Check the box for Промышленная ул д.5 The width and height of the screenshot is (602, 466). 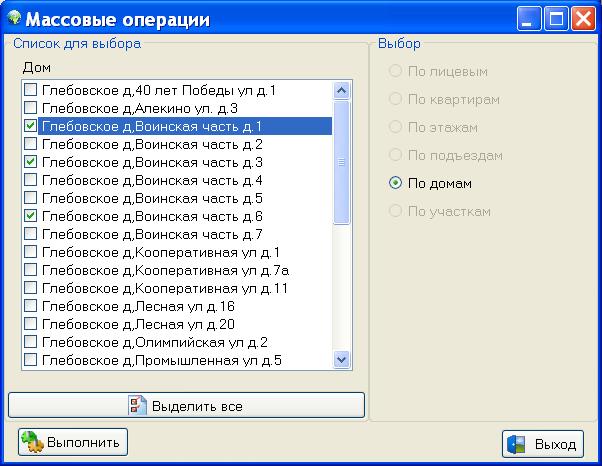(x=30, y=360)
